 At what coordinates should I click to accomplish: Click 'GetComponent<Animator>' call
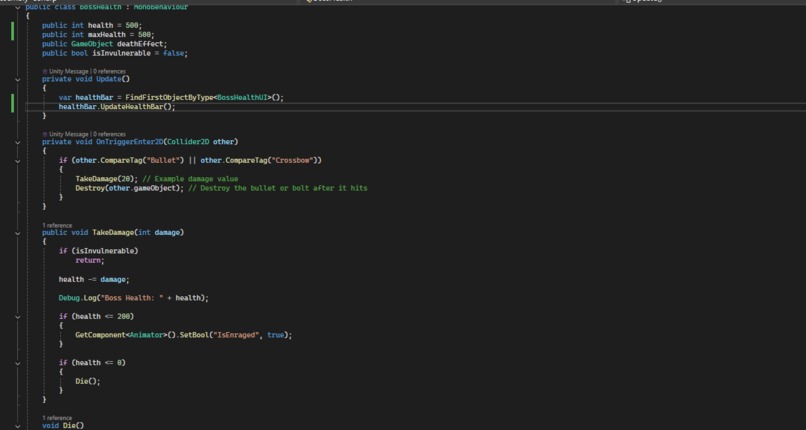coord(121,335)
